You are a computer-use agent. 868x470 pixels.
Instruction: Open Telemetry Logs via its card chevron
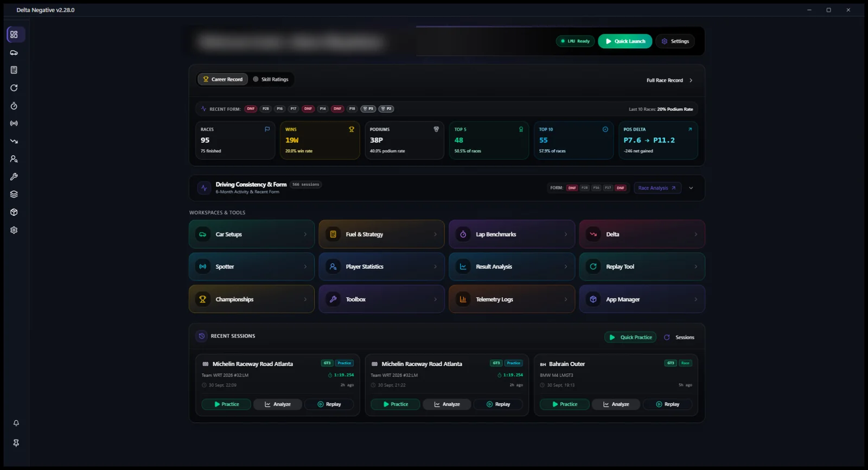pos(565,299)
